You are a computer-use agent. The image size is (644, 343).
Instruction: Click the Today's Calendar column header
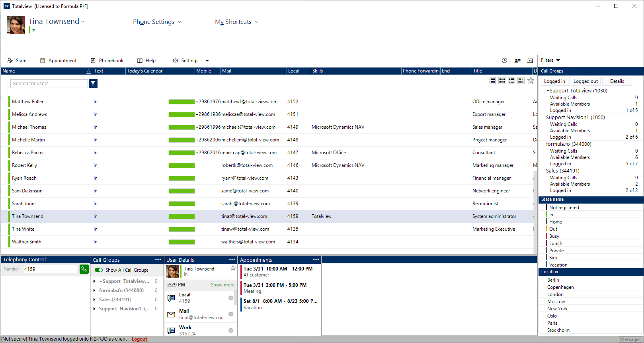pyautogui.click(x=160, y=71)
